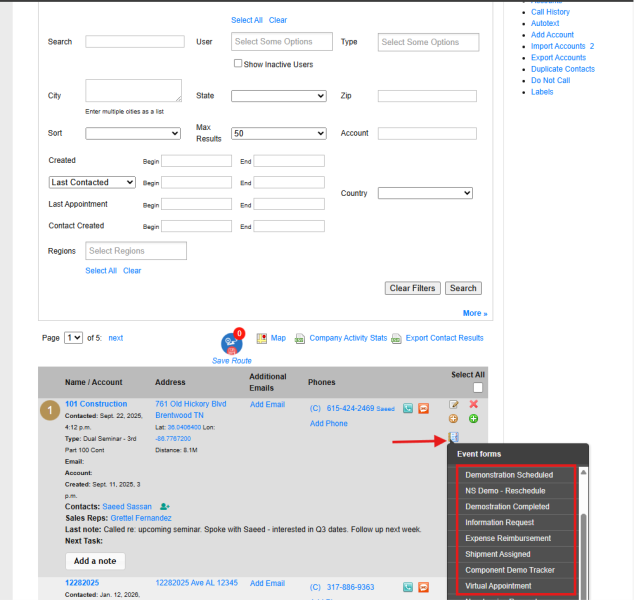Click Add Phone link for 101 Construction

(x=329, y=423)
